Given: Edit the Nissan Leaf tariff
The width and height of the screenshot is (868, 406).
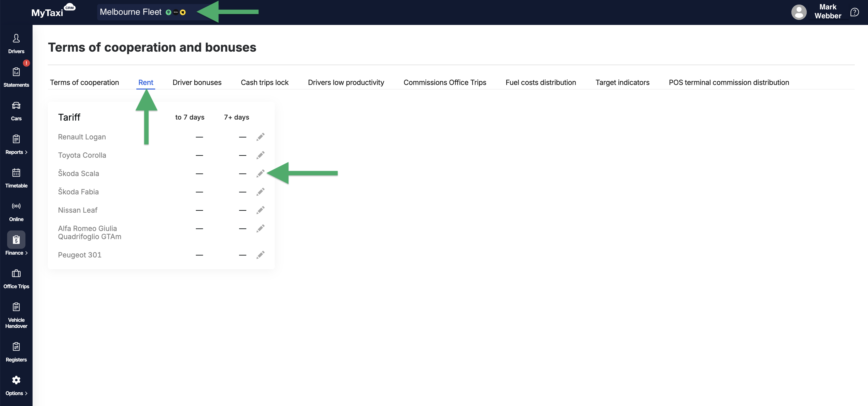Looking at the screenshot, I should pos(261,210).
